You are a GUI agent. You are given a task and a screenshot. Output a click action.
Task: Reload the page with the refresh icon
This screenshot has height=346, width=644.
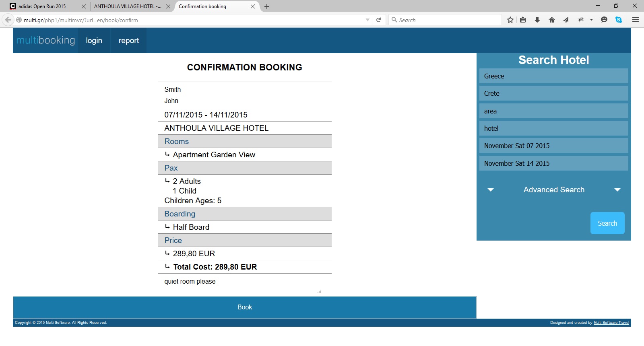click(x=378, y=20)
